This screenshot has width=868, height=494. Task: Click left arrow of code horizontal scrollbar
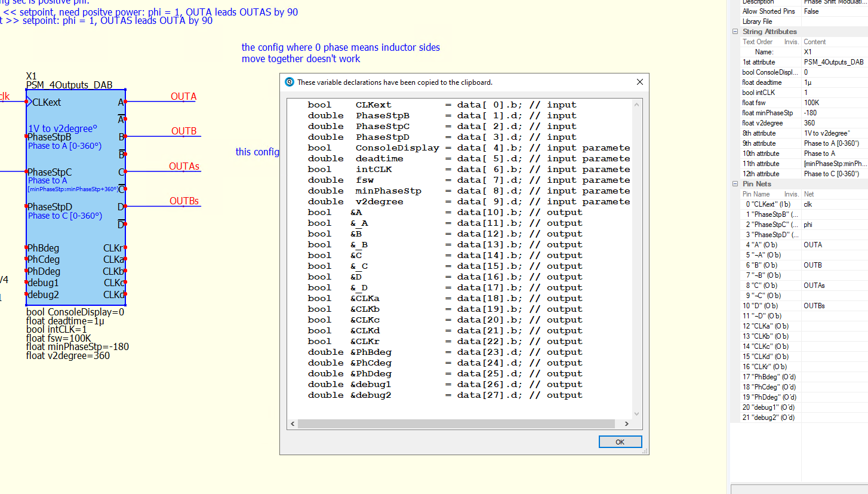coord(292,424)
